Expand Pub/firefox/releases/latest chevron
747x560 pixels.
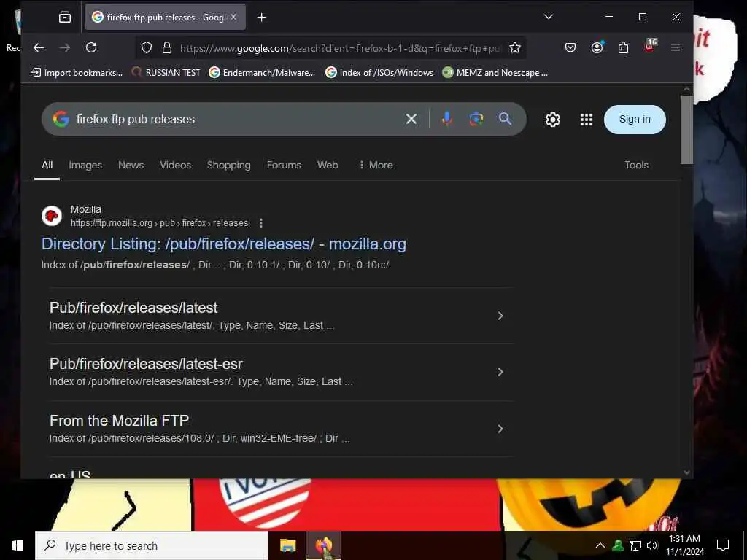pyautogui.click(x=500, y=316)
